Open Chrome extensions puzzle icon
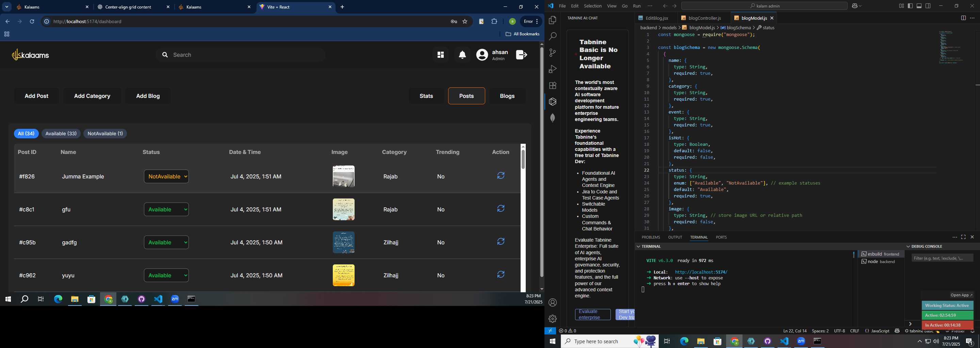The height and width of the screenshot is (348, 980). pyautogui.click(x=494, y=22)
